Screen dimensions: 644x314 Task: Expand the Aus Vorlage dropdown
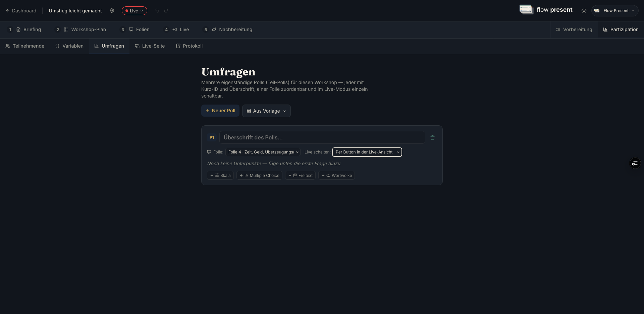tap(266, 111)
